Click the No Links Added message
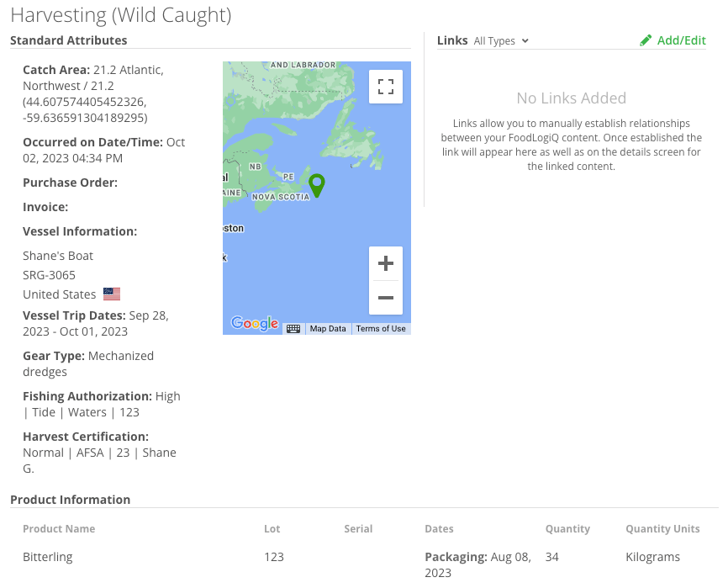This screenshot has height=588, width=728. pos(571,98)
